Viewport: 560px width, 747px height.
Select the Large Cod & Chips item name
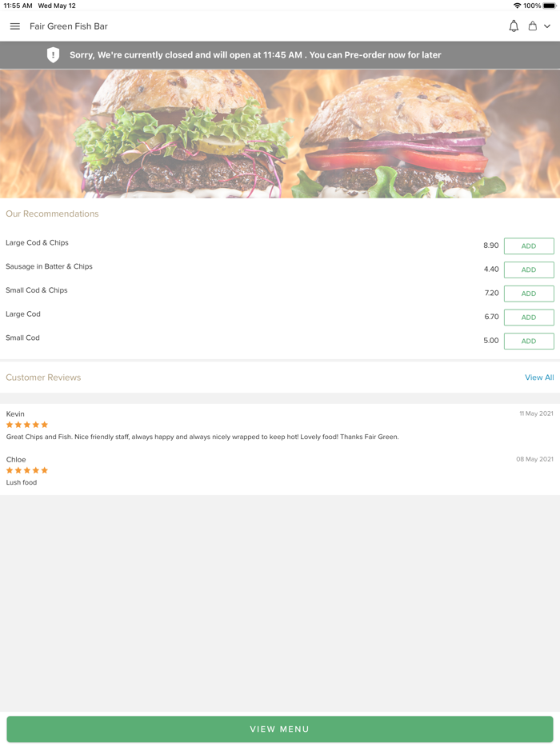pos(37,242)
